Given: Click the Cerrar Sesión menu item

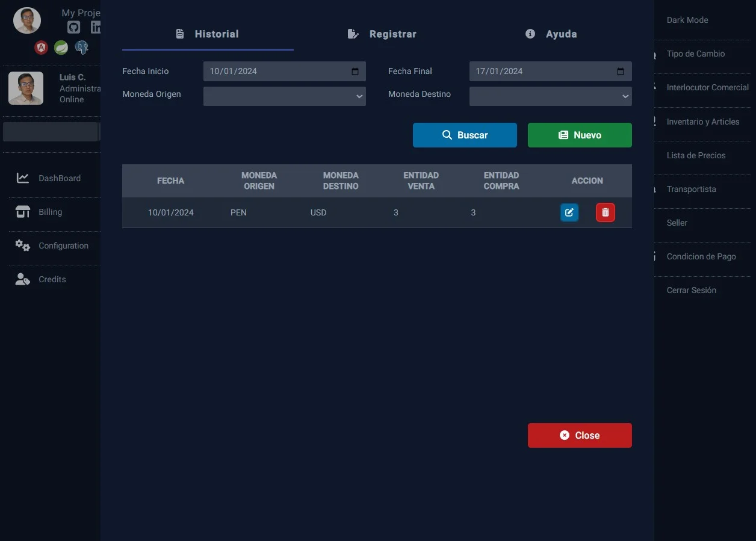Looking at the screenshot, I should (691, 290).
